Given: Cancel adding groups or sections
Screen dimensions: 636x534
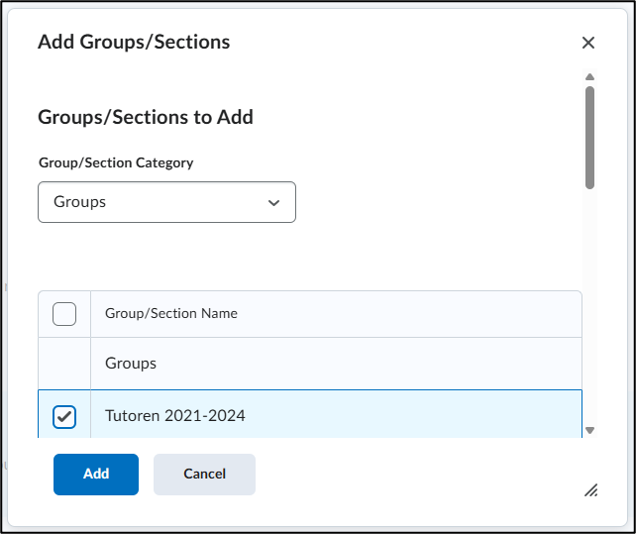Looking at the screenshot, I should [204, 474].
